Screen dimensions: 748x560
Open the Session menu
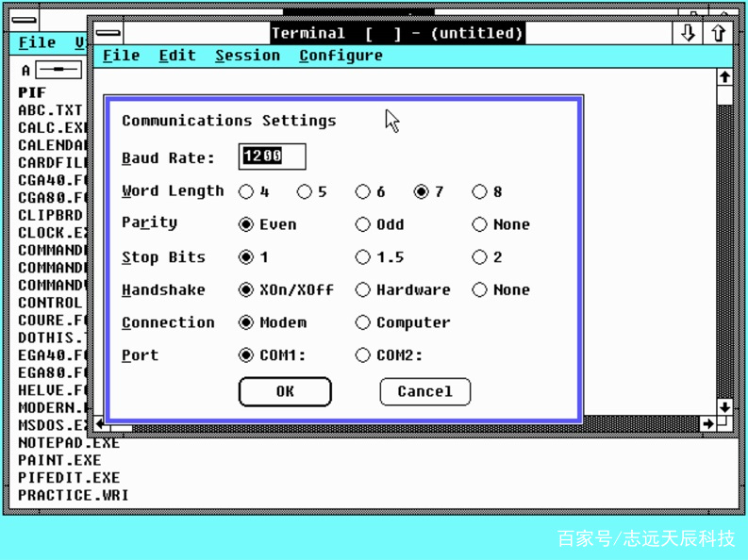(x=247, y=56)
